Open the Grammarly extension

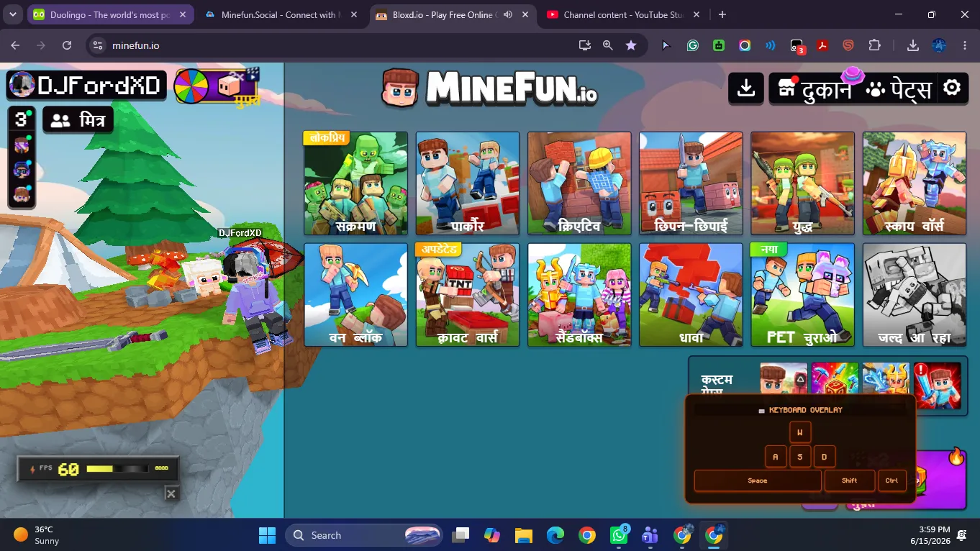(693, 45)
